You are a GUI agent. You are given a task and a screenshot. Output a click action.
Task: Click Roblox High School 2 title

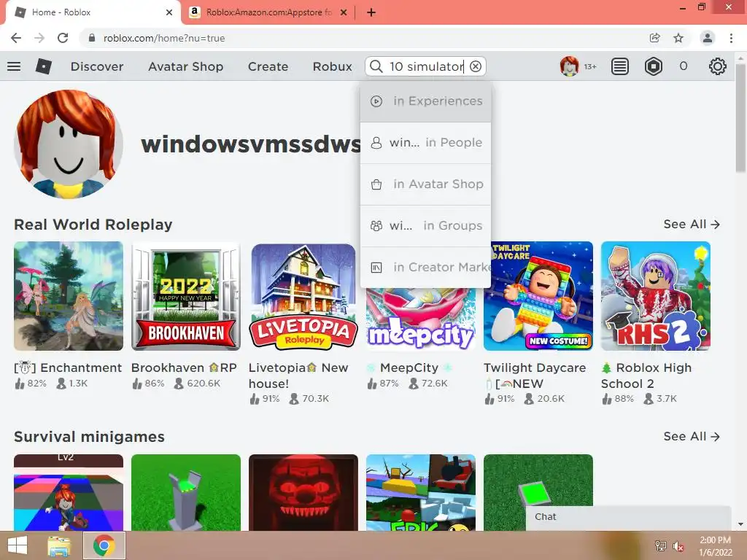646,376
